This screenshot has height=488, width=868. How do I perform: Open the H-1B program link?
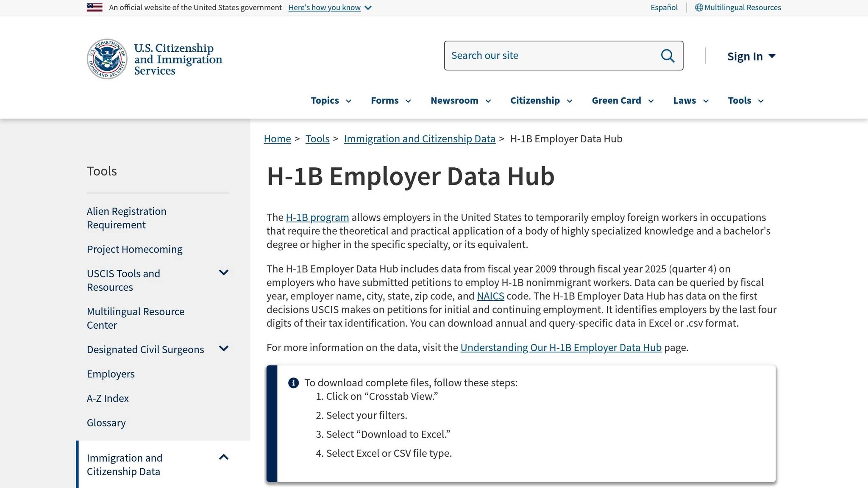(x=317, y=217)
